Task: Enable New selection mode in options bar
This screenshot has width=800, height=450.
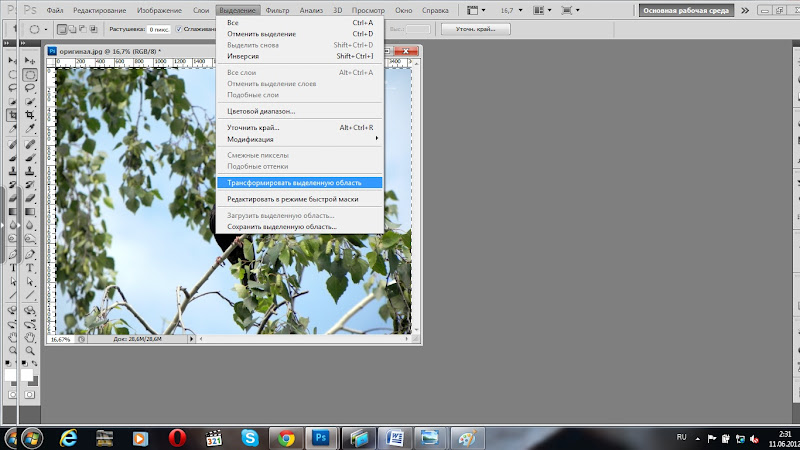Action: (62, 29)
